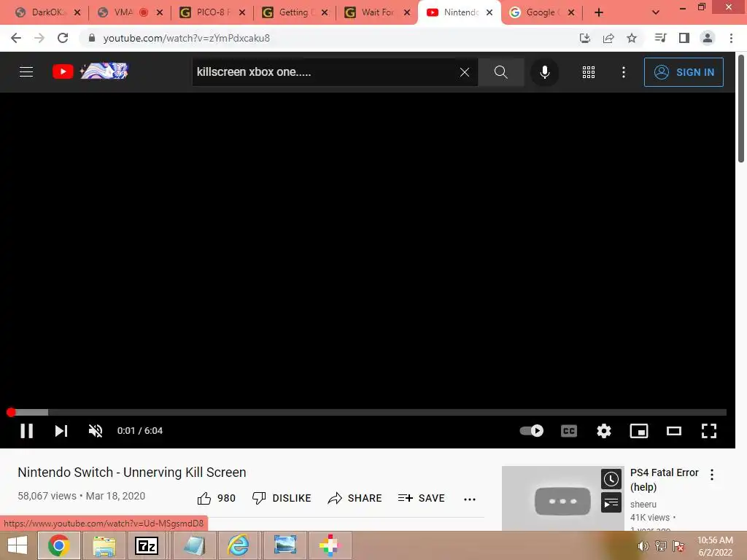Click the magnifier search button
Viewport: 747px width, 560px height.
click(x=500, y=72)
